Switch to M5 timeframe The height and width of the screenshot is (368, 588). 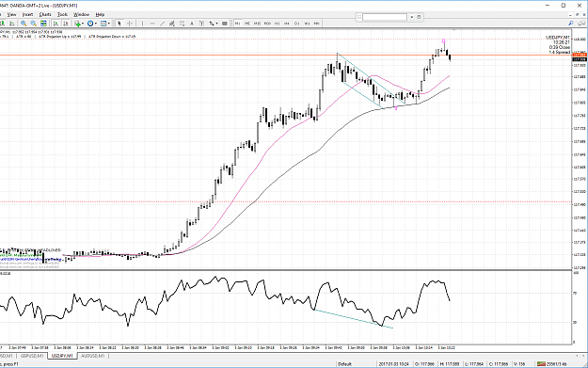247,24
